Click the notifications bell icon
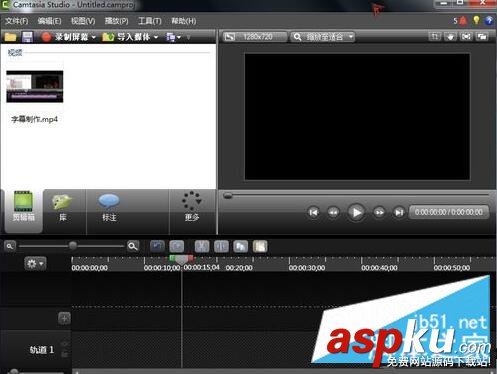 pyautogui.click(x=463, y=21)
